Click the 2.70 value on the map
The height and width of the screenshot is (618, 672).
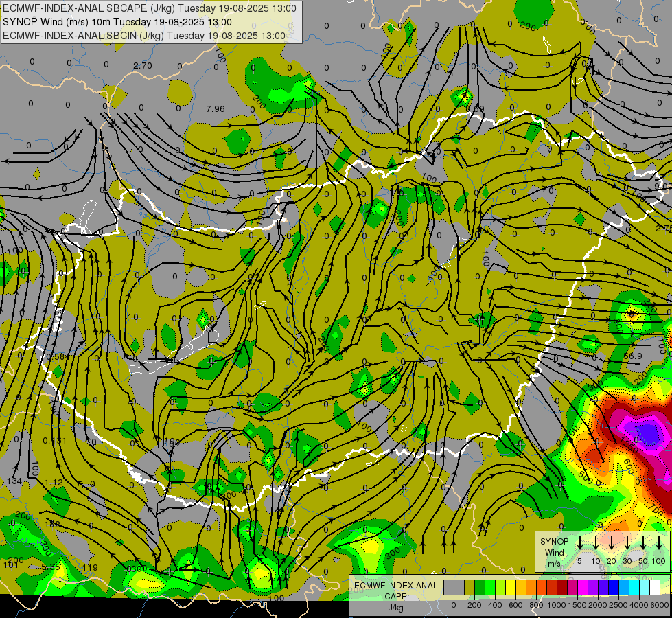coord(142,66)
